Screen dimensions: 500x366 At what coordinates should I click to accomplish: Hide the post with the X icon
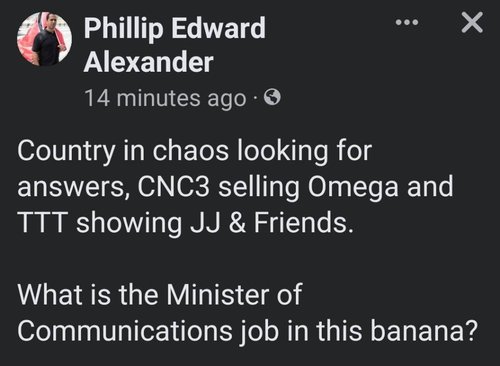472,22
